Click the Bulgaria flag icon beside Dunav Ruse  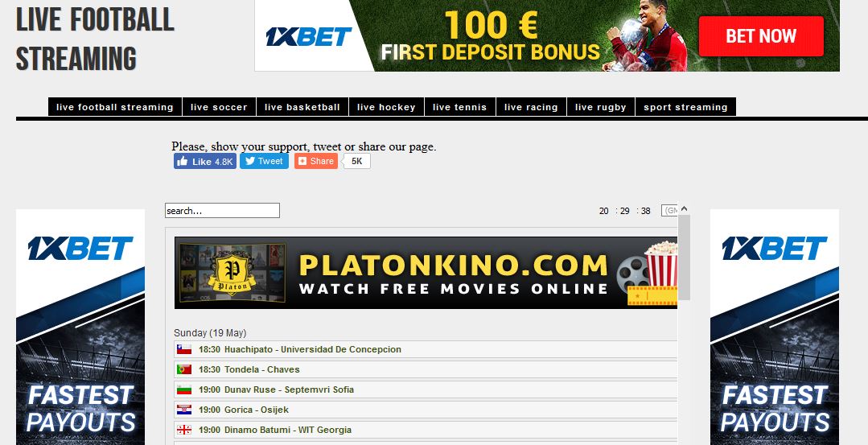point(183,389)
